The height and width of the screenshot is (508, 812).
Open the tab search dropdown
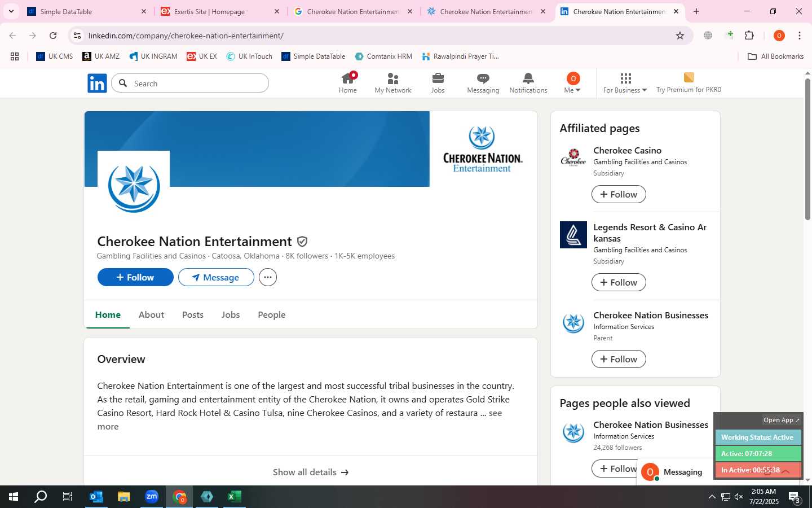11,11
